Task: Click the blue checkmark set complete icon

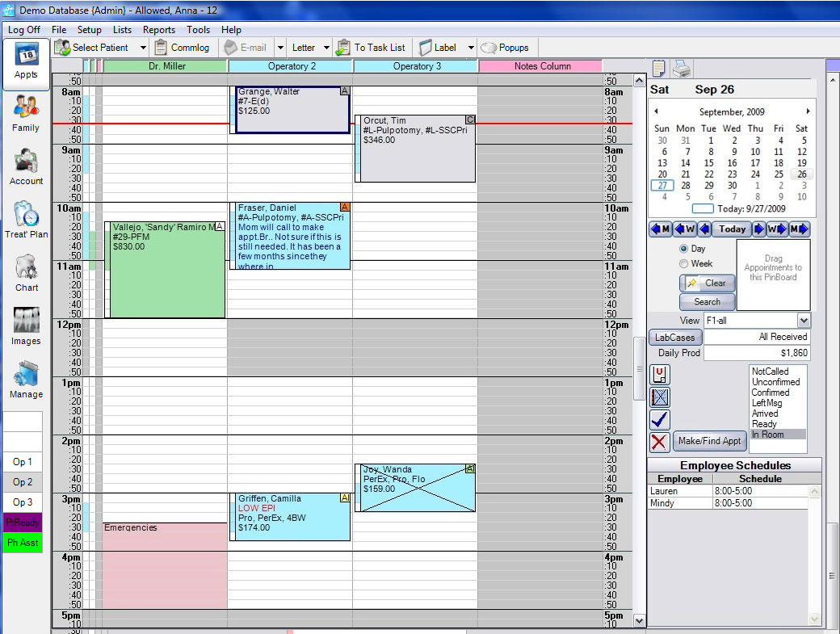Action: coord(660,419)
